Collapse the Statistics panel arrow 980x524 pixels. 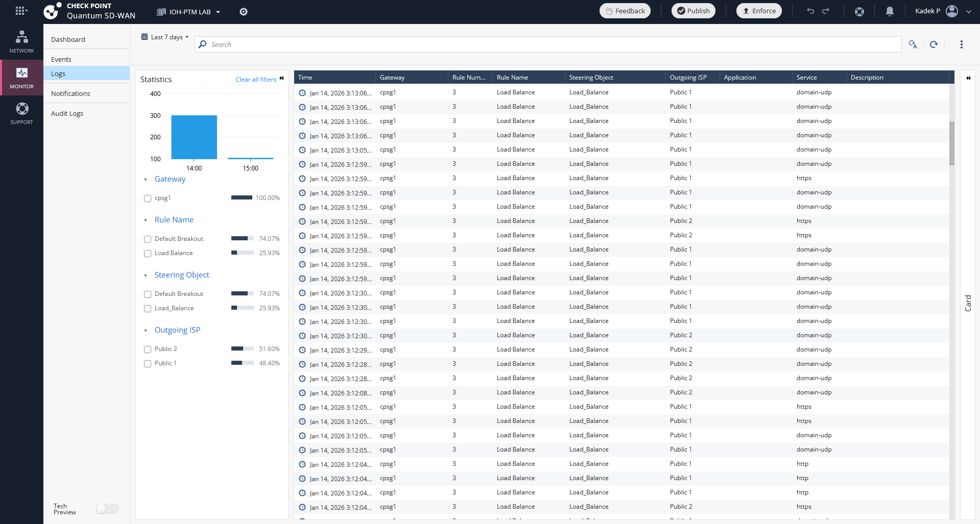pyautogui.click(x=281, y=78)
